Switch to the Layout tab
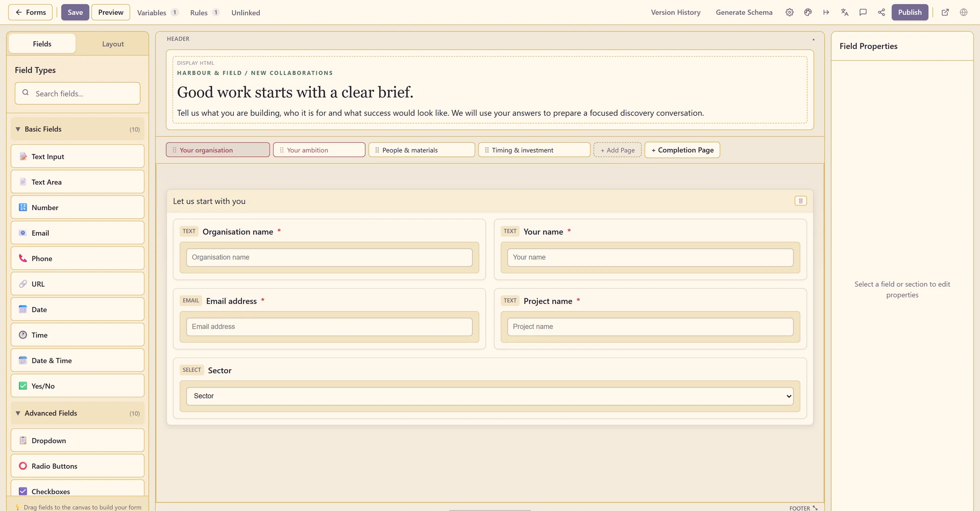Image resolution: width=980 pixels, height=511 pixels. click(113, 44)
